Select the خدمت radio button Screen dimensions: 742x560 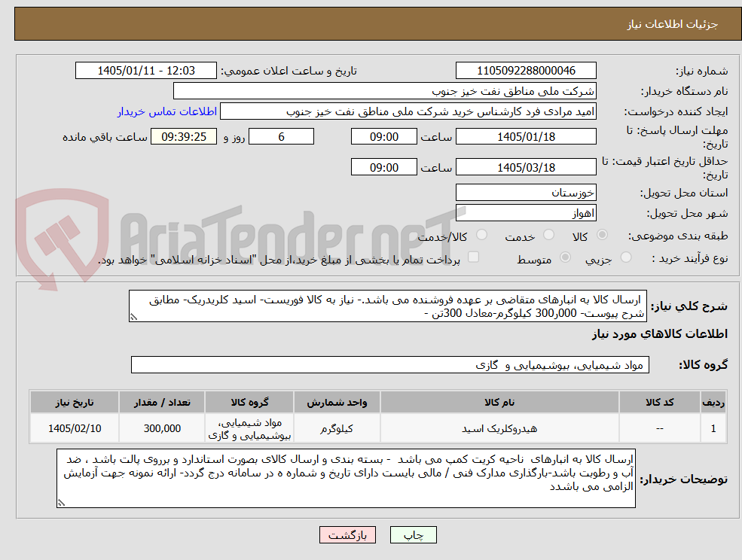(x=549, y=235)
